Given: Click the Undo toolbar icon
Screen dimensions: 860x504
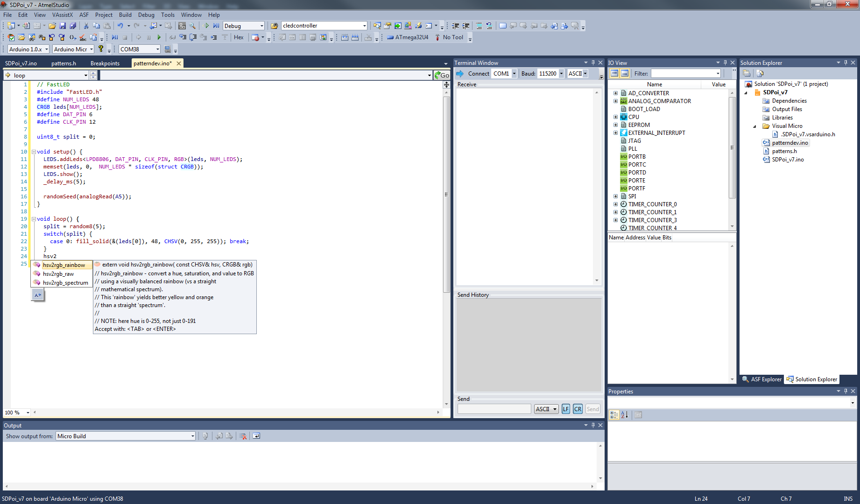Looking at the screenshot, I should coord(120,26).
